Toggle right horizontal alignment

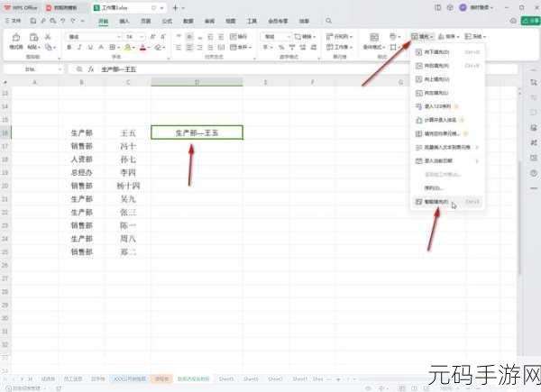pos(200,47)
